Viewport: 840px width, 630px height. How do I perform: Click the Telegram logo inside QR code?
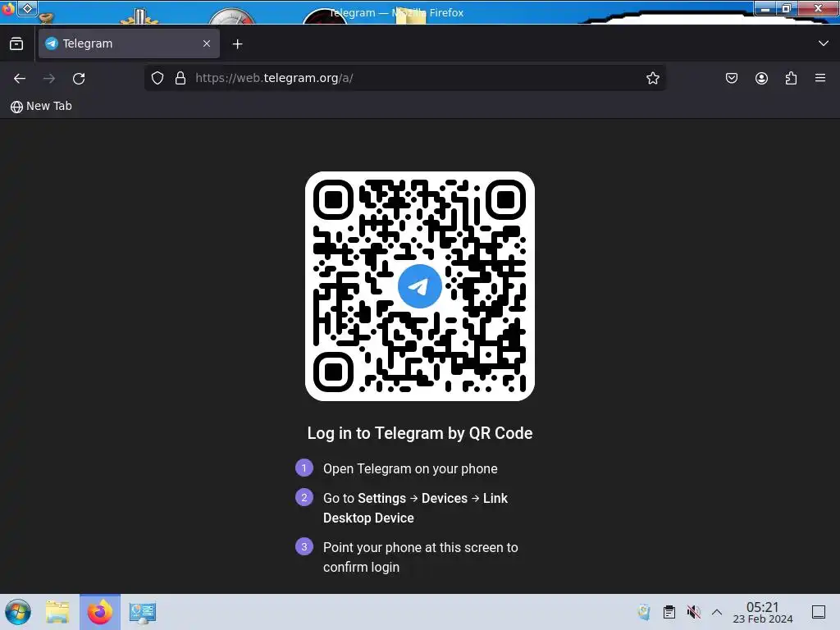point(420,286)
